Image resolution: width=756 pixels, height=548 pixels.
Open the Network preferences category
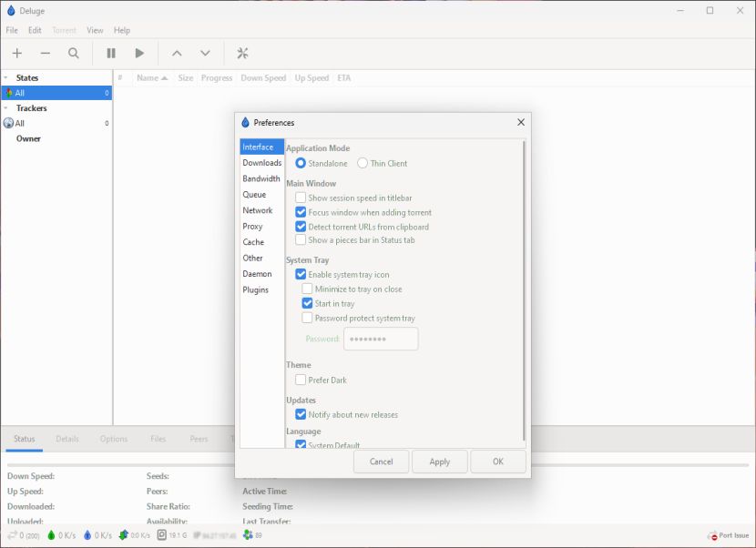(x=261, y=210)
